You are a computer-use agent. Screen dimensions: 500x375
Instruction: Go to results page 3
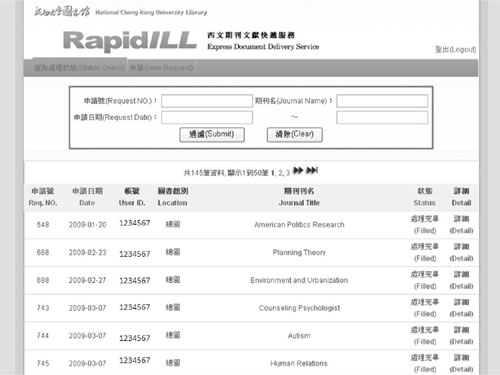[x=288, y=173]
